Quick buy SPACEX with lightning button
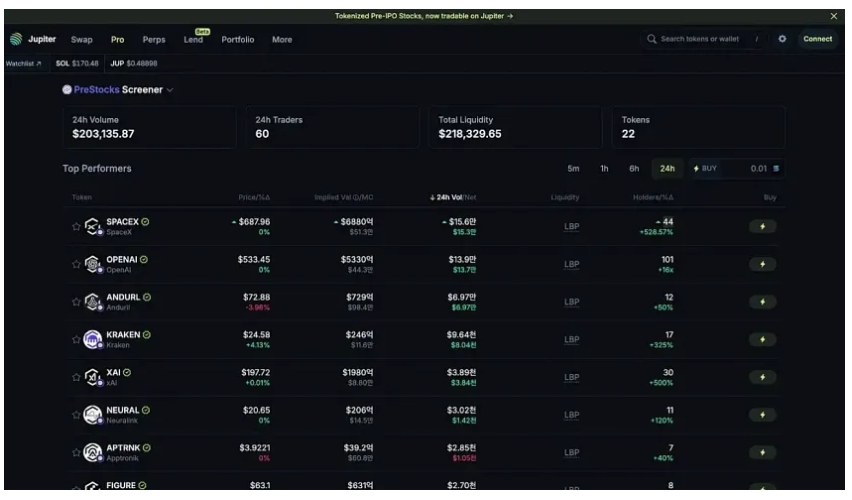852x500 pixels. pyautogui.click(x=762, y=227)
